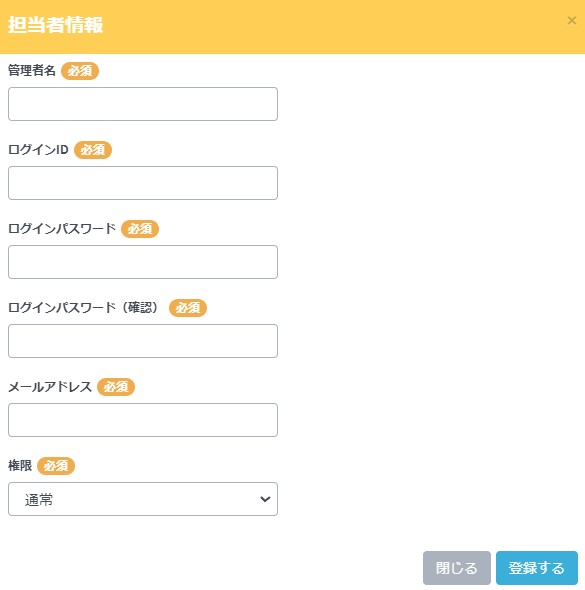Click the 必須 badge beside ログインパスワード（確認）

coord(188,308)
